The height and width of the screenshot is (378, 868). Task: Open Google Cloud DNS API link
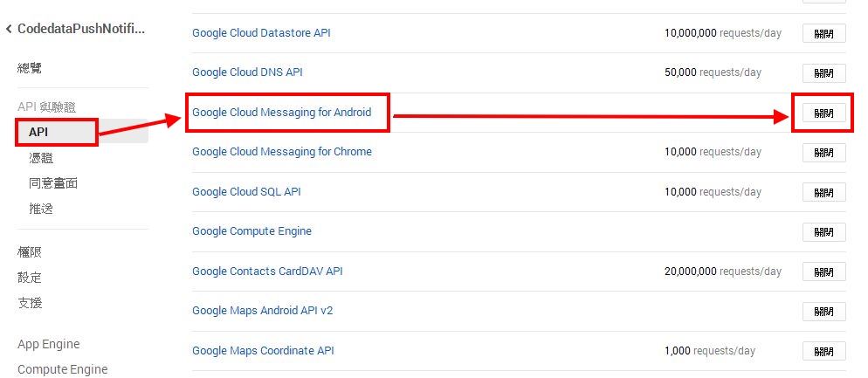click(x=247, y=72)
